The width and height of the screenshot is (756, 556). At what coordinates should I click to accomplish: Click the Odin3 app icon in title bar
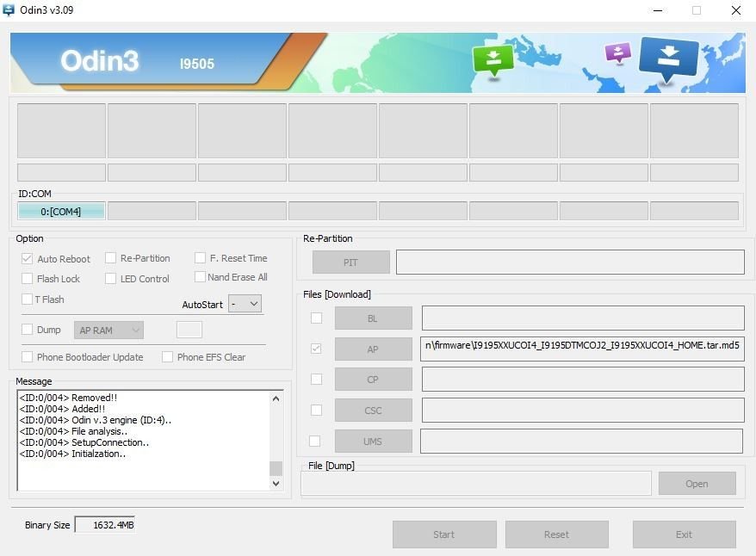pos(9,9)
